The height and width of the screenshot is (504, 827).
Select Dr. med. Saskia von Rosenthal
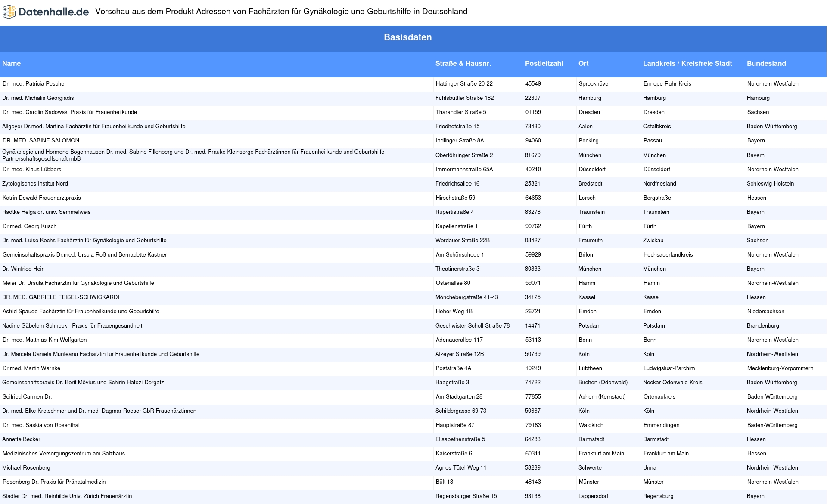41,425
